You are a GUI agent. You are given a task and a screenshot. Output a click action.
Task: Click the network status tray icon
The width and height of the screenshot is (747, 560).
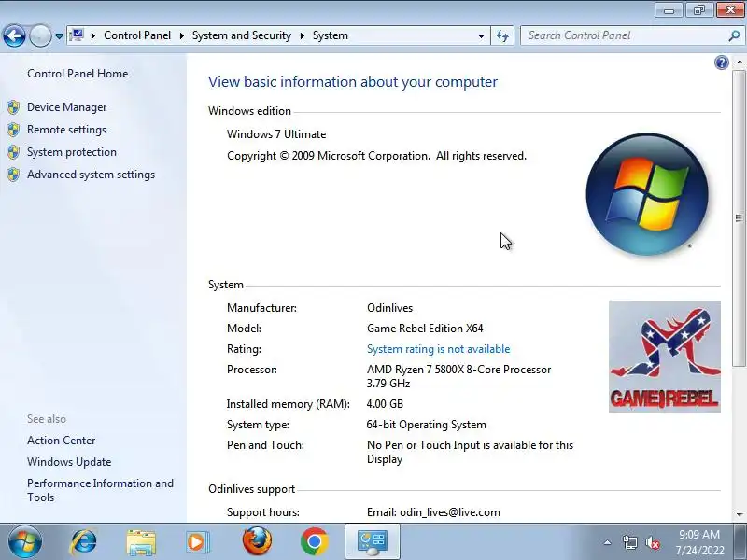point(629,542)
